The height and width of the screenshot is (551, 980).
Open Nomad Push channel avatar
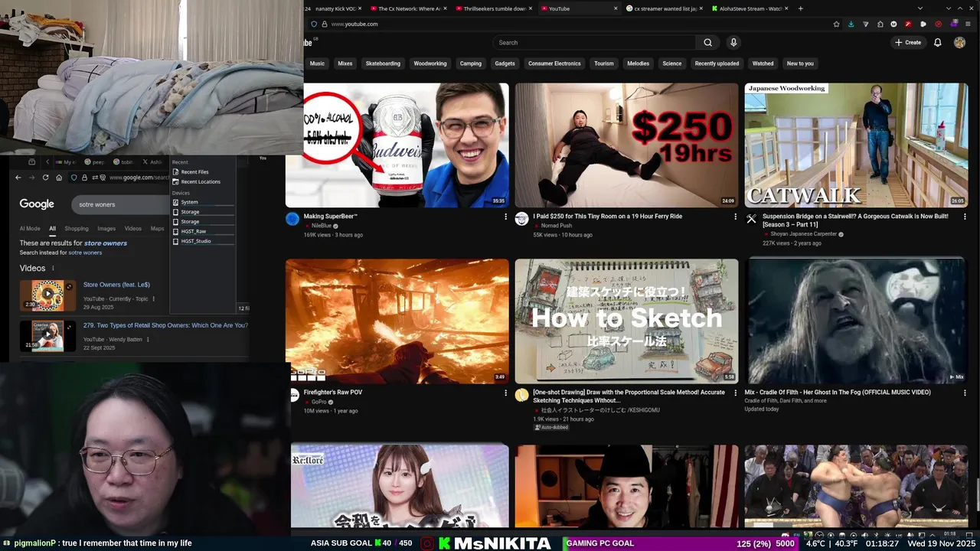click(x=521, y=219)
